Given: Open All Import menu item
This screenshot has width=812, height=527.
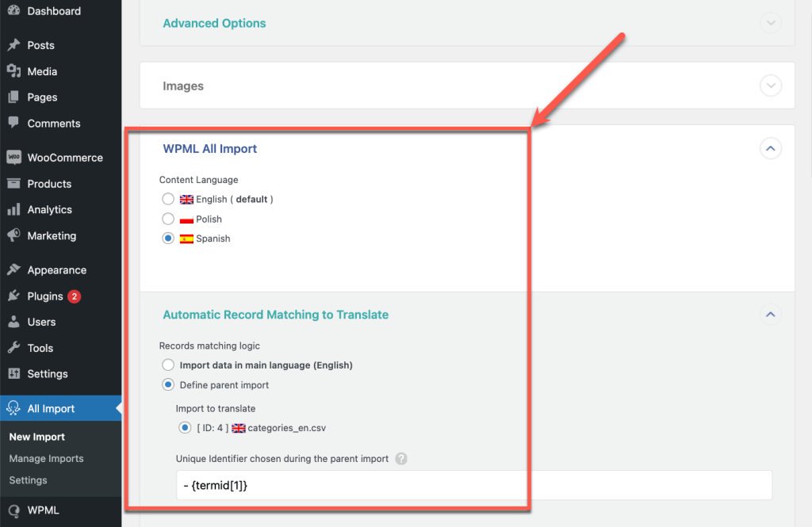Looking at the screenshot, I should (x=60, y=408).
